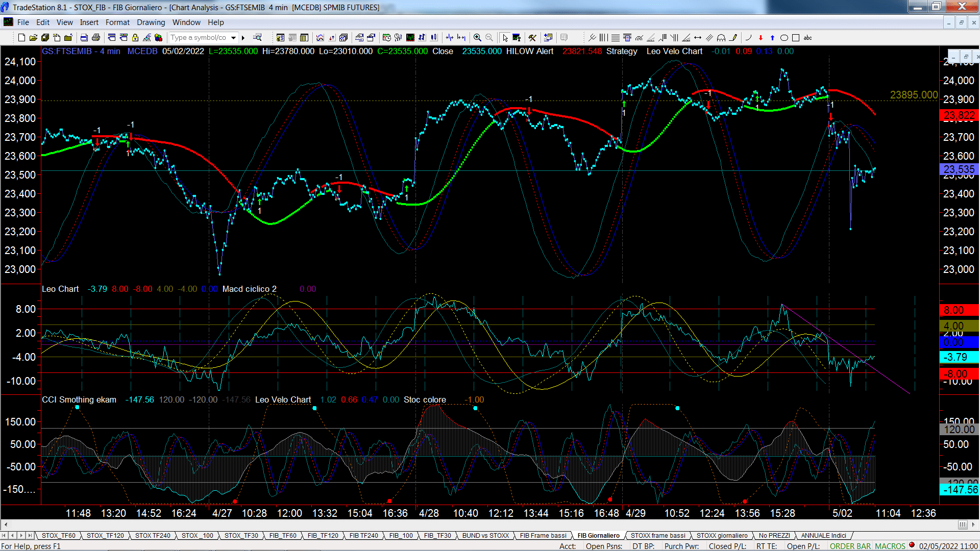
Task: Select the abc text tool
Action: (x=807, y=37)
